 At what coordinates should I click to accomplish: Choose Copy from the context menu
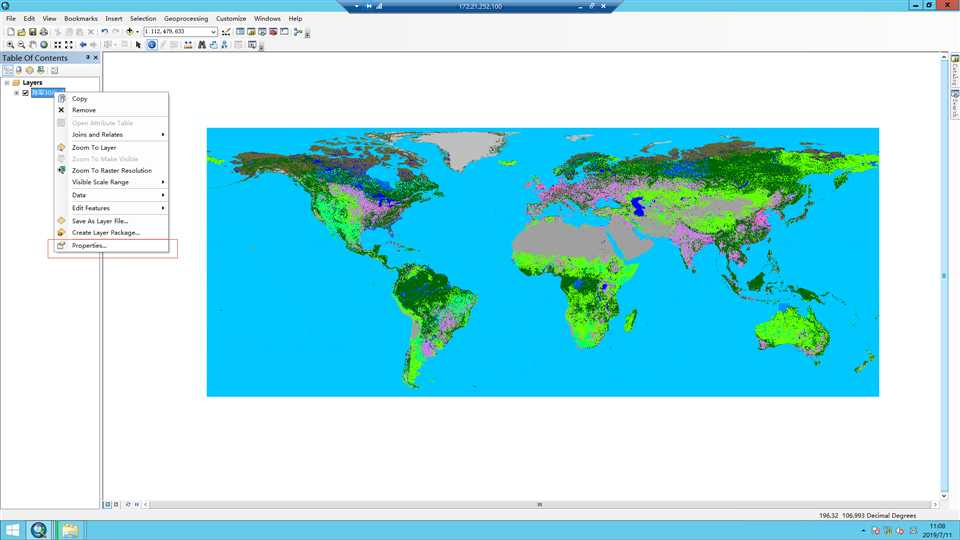[111, 99]
